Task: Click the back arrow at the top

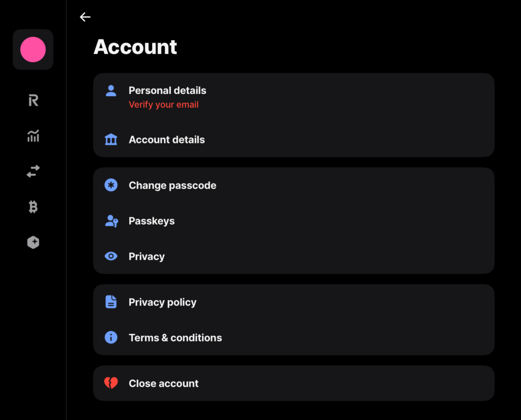Action: tap(85, 17)
